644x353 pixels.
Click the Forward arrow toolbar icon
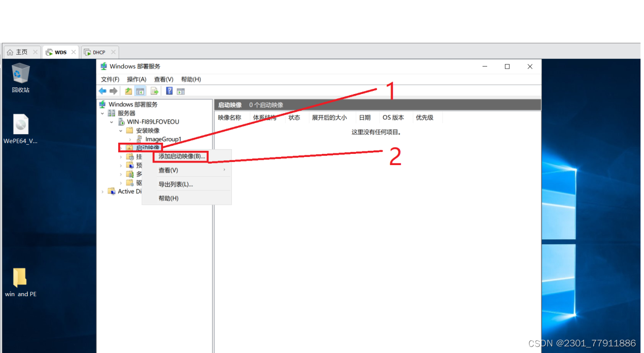point(113,91)
